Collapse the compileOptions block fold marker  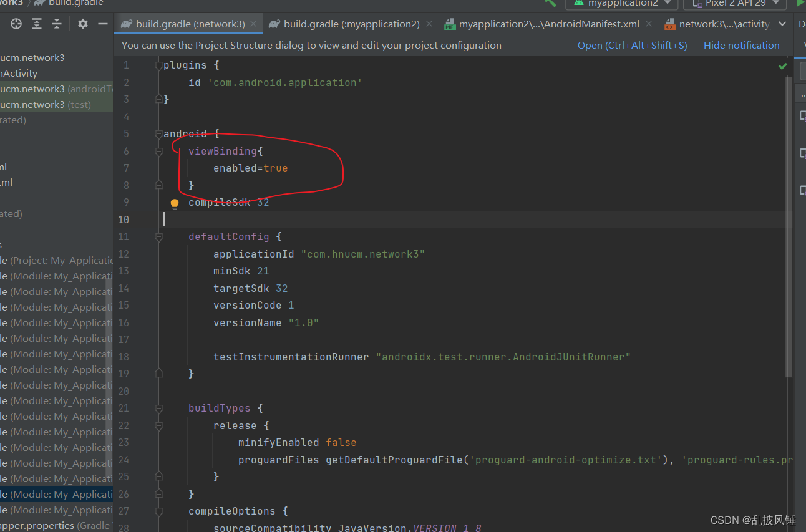click(158, 511)
